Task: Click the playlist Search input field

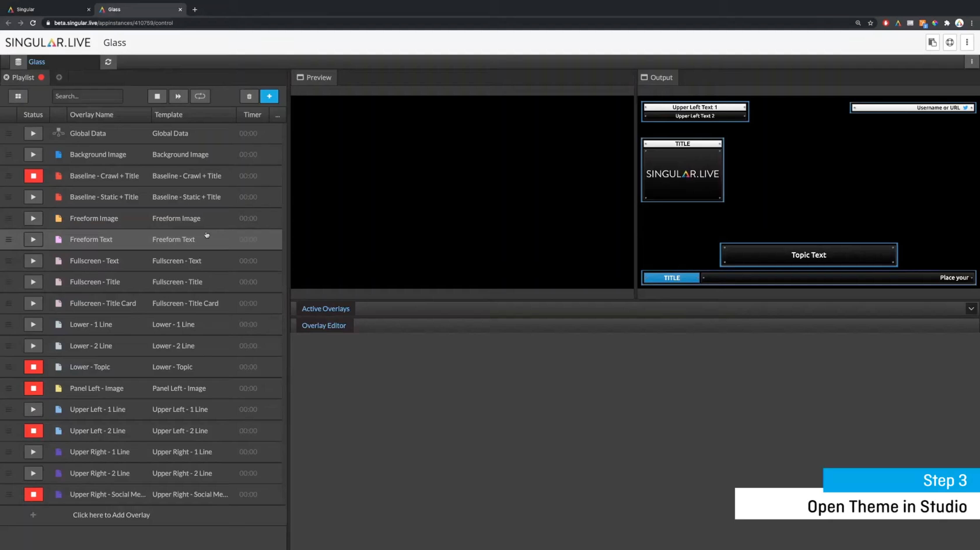Action: [x=87, y=96]
